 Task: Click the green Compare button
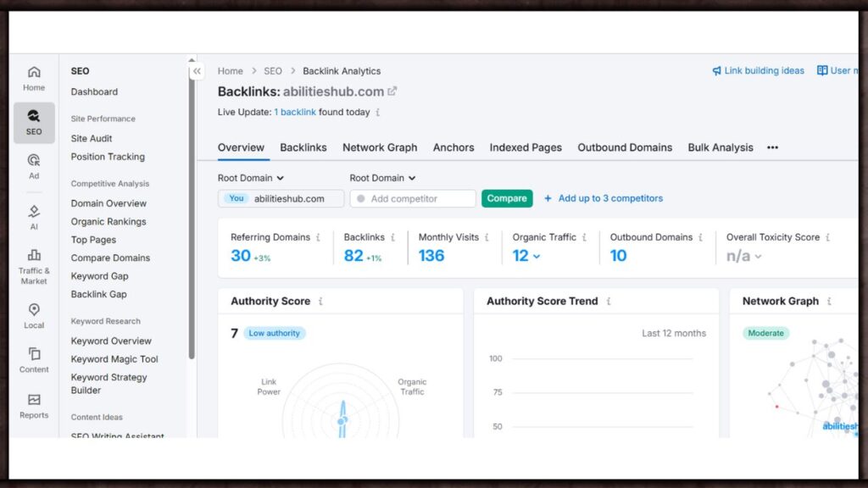(507, 198)
